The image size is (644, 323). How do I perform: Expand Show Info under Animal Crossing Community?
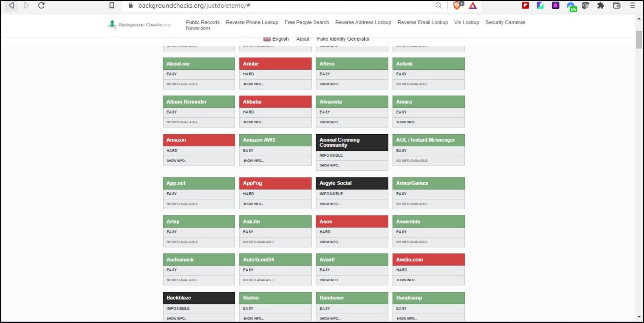[330, 166]
